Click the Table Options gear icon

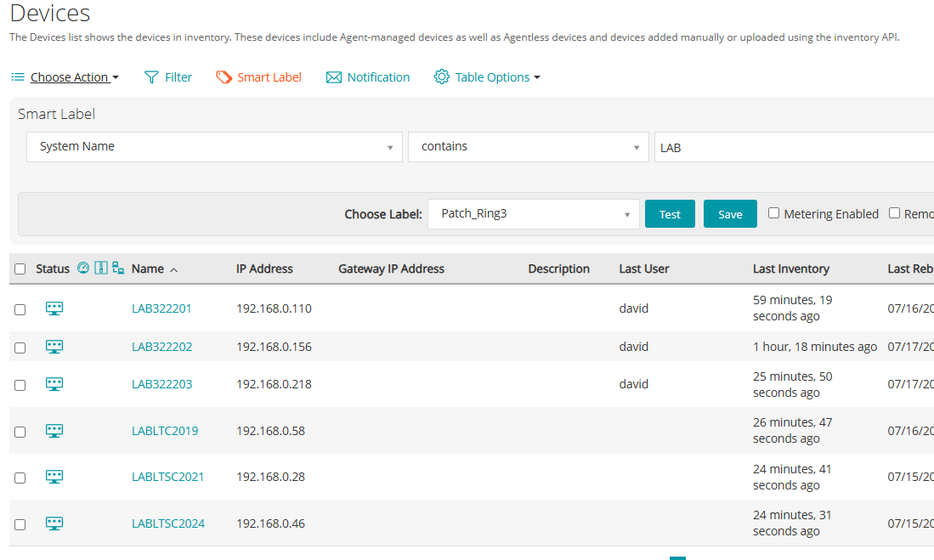441,77
